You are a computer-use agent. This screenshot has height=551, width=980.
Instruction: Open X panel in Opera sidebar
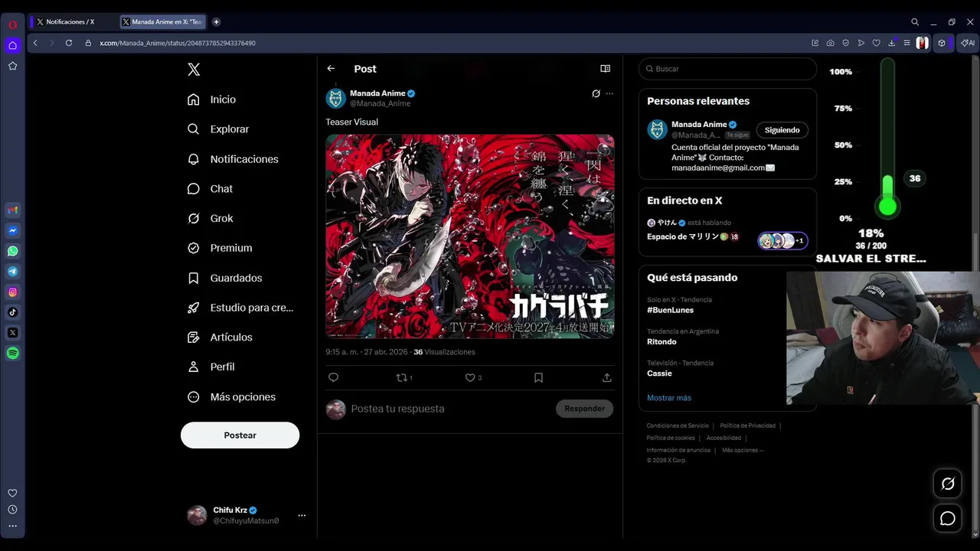point(12,333)
